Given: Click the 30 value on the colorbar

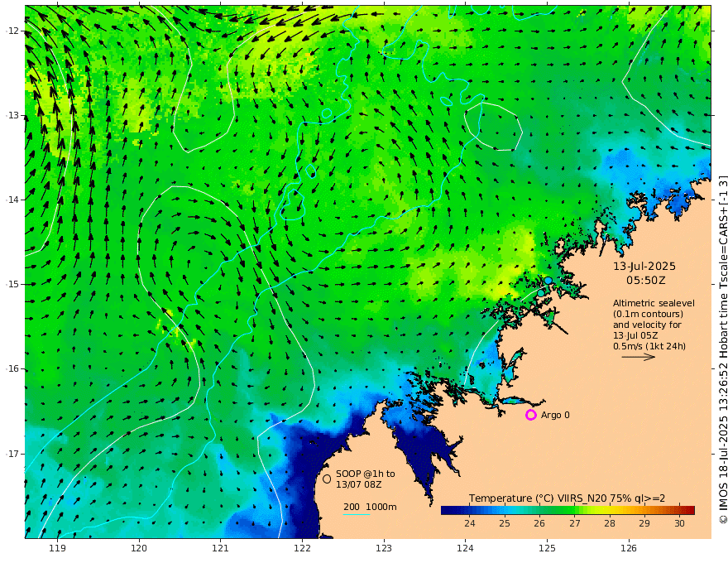Looking at the screenshot, I should (679, 523).
